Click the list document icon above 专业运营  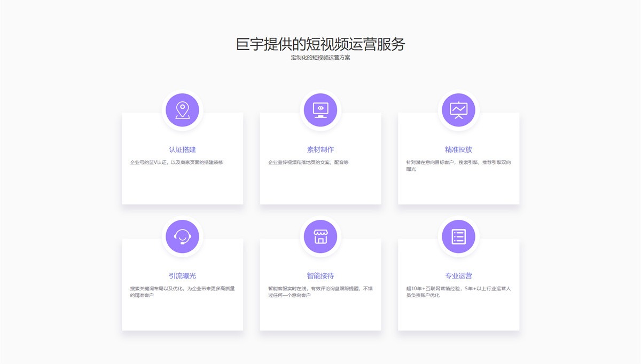pyautogui.click(x=458, y=236)
